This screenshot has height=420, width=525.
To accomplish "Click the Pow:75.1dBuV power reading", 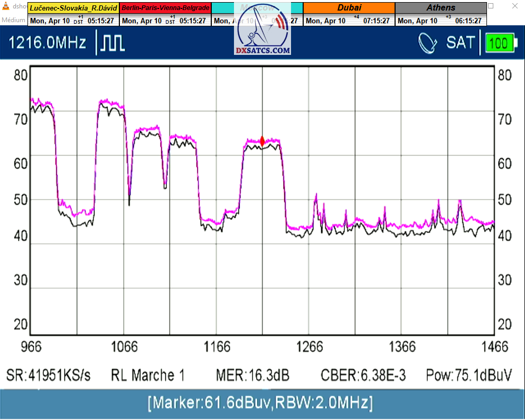I will click(468, 375).
